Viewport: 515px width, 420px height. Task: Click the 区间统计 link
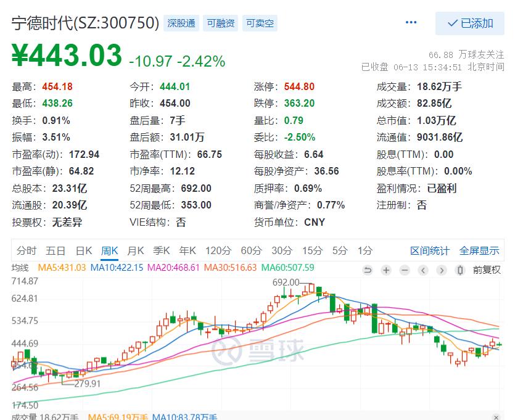pyautogui.click(x=430, y=250)
